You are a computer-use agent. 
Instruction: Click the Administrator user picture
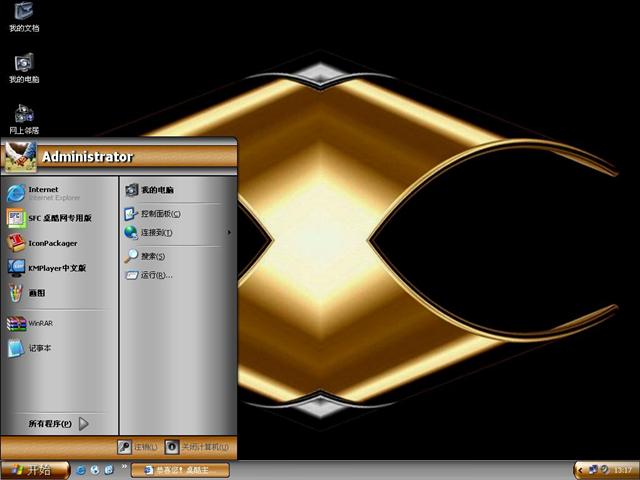click(19, 157)
